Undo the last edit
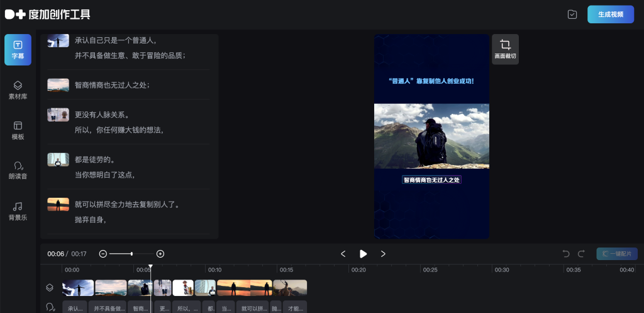Screen dimensions: 644x313 tap(566, 254)
